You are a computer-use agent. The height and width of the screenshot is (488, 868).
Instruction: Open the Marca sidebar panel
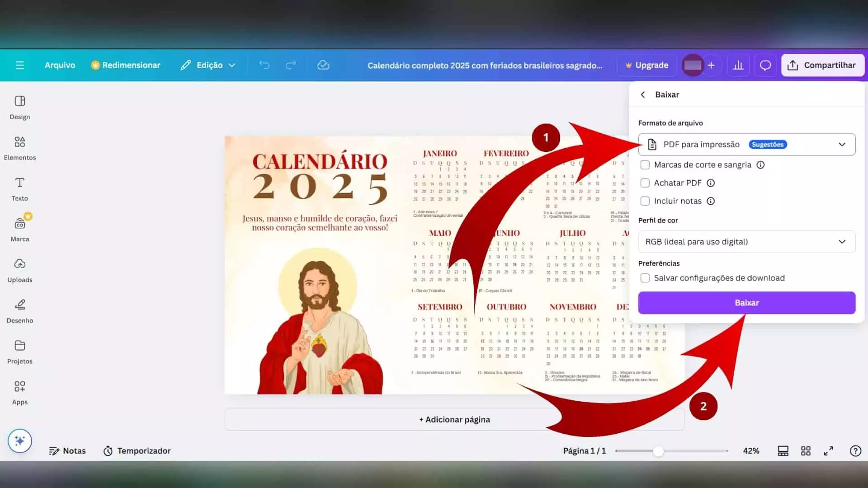[20, 230]
